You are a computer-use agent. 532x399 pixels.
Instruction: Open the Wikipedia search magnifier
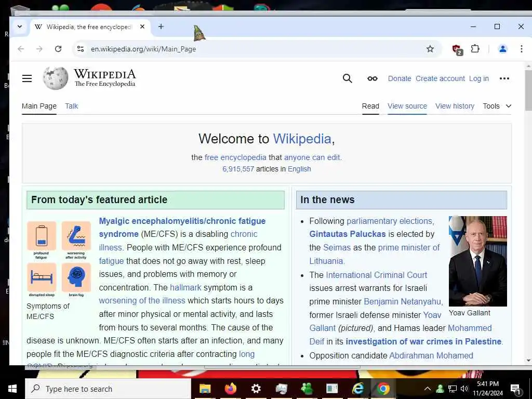[347, 79]
